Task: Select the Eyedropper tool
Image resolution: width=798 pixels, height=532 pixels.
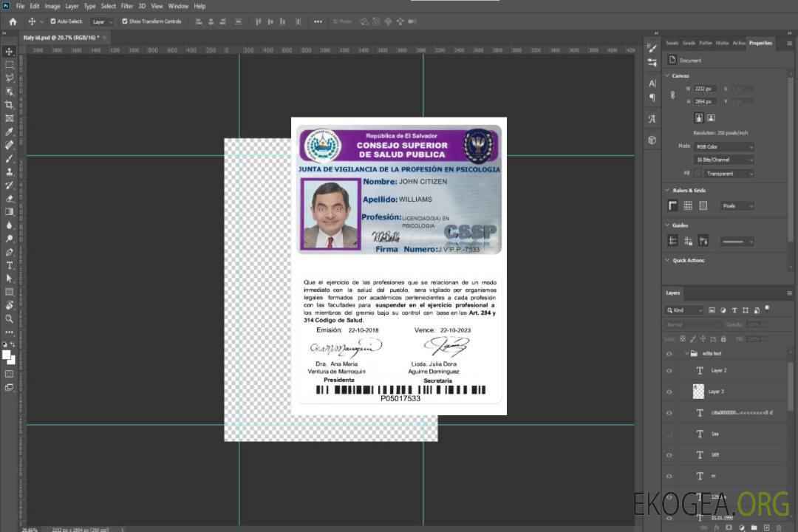Action: [9, 132]
